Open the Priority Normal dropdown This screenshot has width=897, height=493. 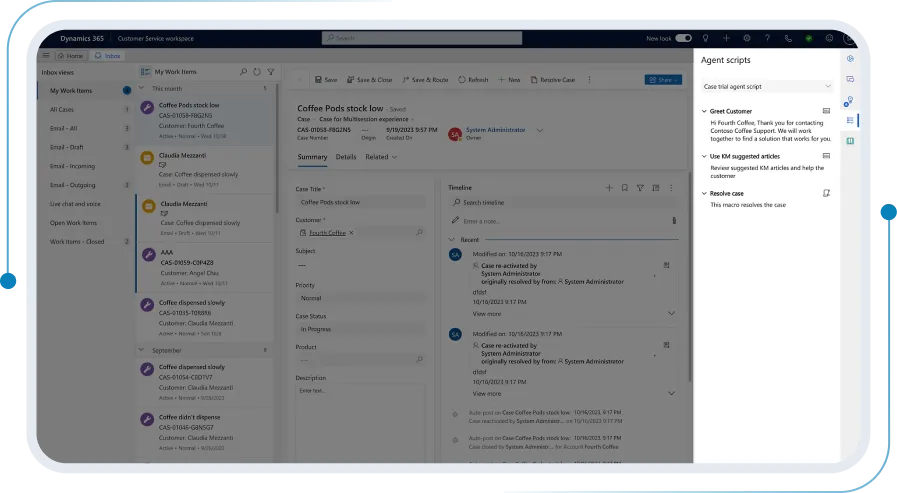(361, 298)
